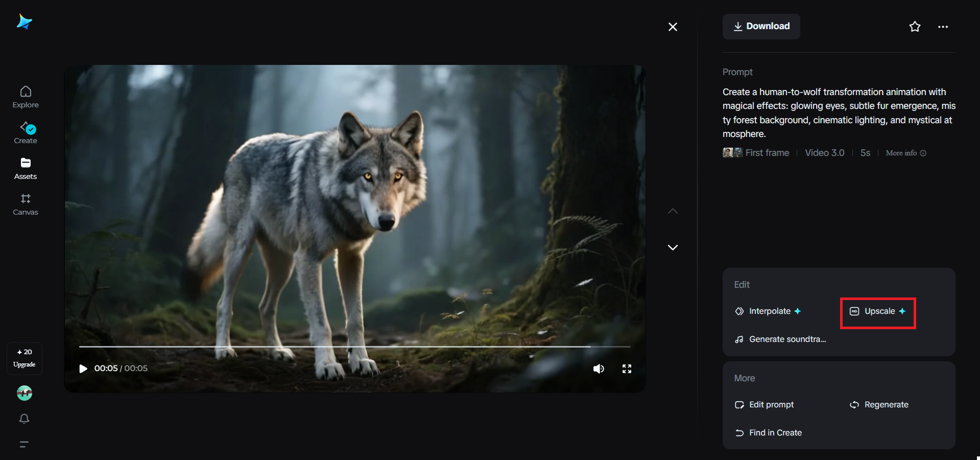Image resolution: width=980 pixels, height=460 pixels.
Task: Select the Interpolate edit option
Action: [768, 311]
